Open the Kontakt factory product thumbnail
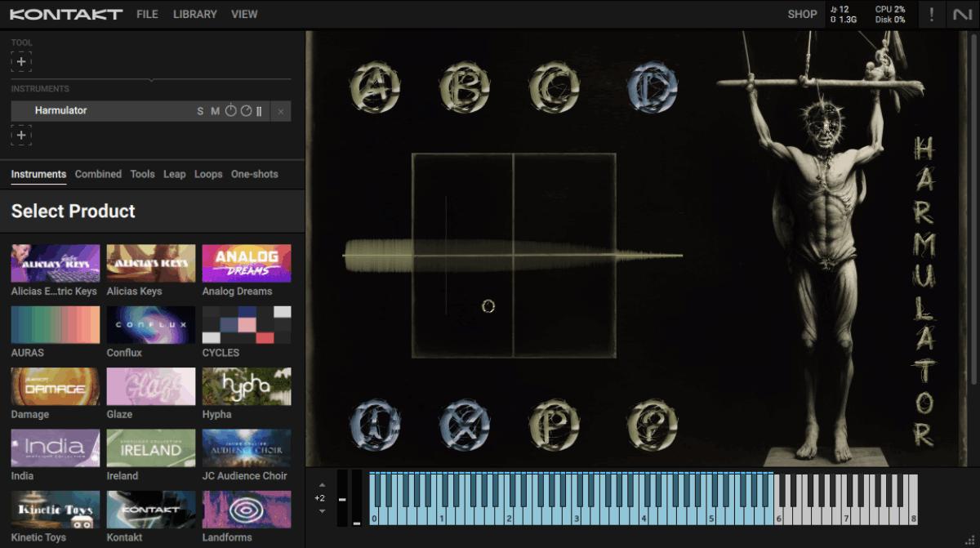 point(151,510)
